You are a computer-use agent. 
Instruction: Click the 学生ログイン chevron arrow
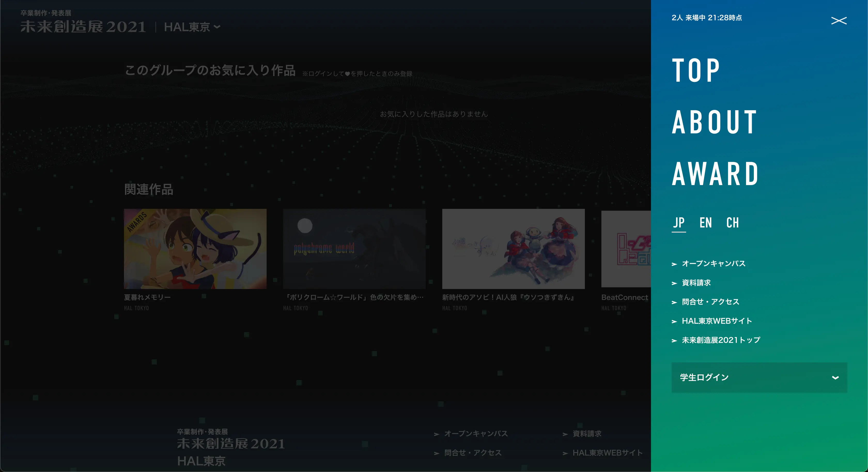click(835, 378)
